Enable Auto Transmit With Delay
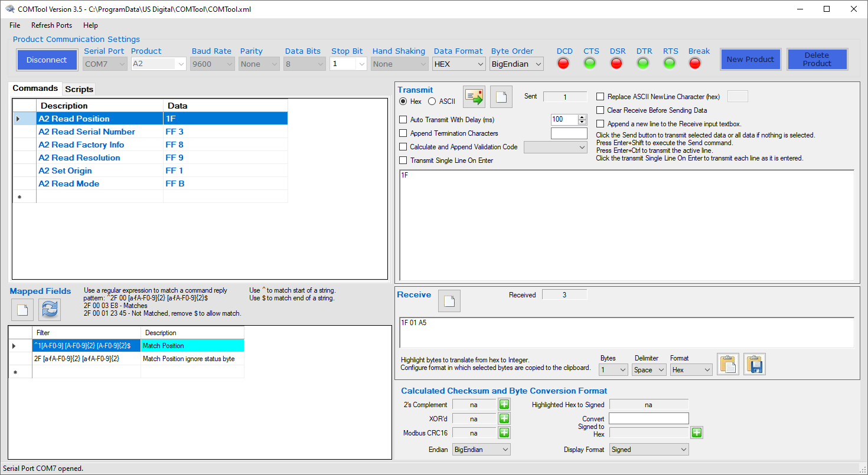The height and width of the screenshot is (475, 868). click(403, 119)
